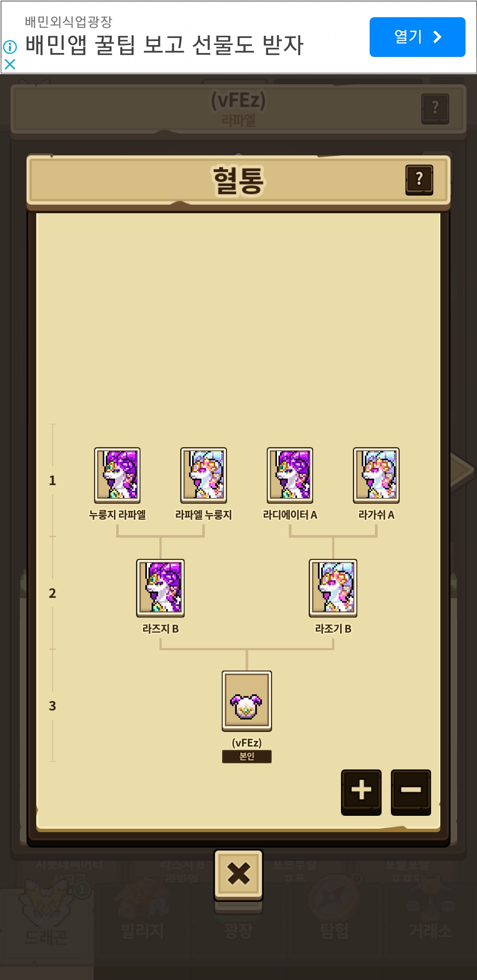Screen dimensions: 477x980
Task: Click the 본인 label under the egg
Action: 247,756
